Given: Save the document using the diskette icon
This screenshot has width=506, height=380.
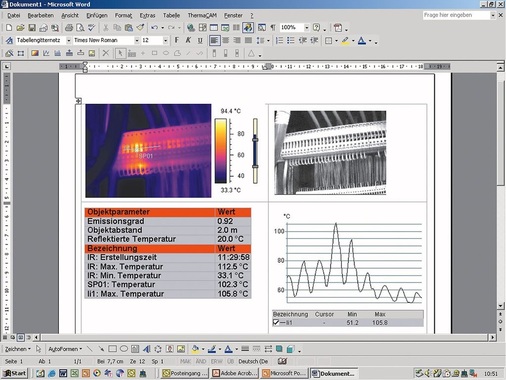Looking at the screenshot, I should tap(32, 28).
